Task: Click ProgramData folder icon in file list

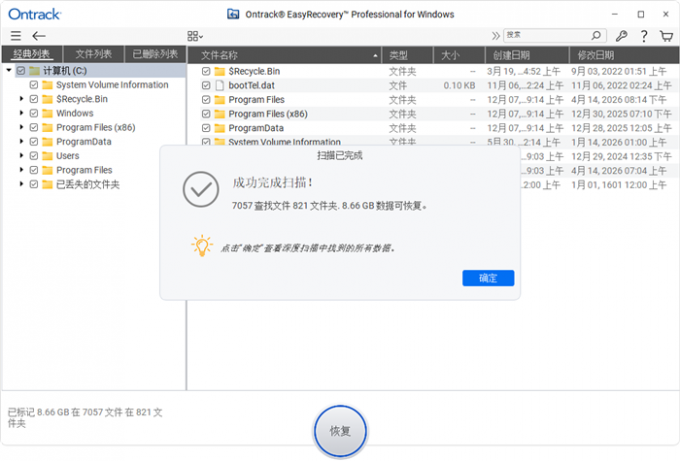Action: point(220,128)
